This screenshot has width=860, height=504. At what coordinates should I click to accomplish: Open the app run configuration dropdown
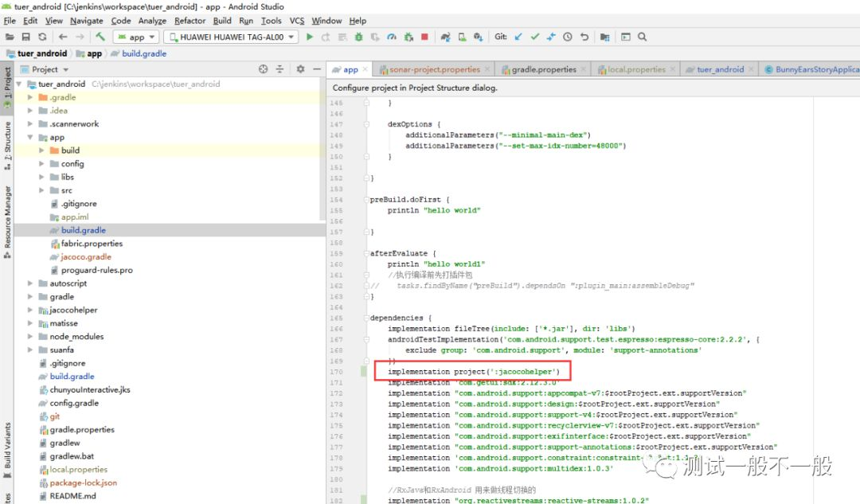136,37
